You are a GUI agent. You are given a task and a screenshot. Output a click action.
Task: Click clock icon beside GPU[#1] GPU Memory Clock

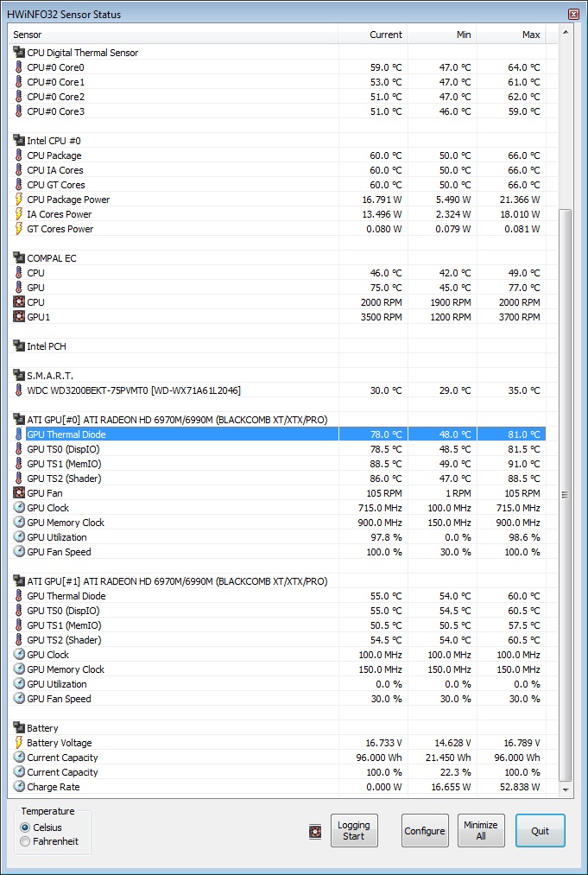click(x=19, y=669)
